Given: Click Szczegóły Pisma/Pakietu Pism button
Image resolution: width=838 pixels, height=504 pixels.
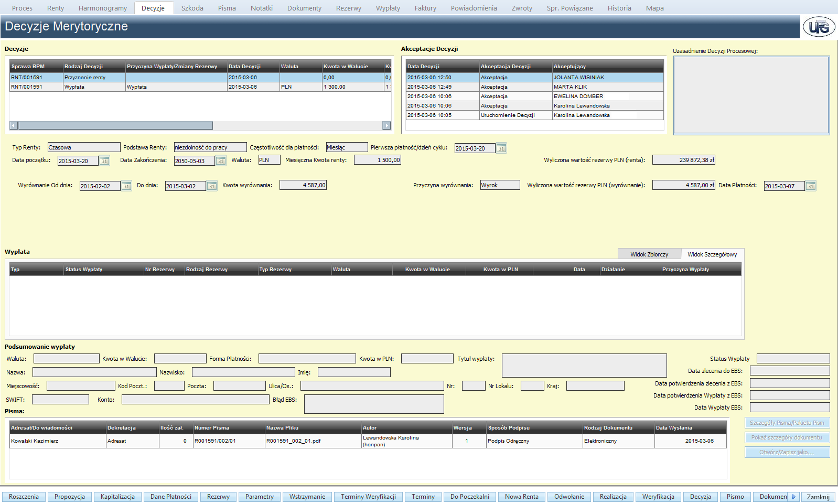Looking at the screenshot, I should [x=787, y=423].
